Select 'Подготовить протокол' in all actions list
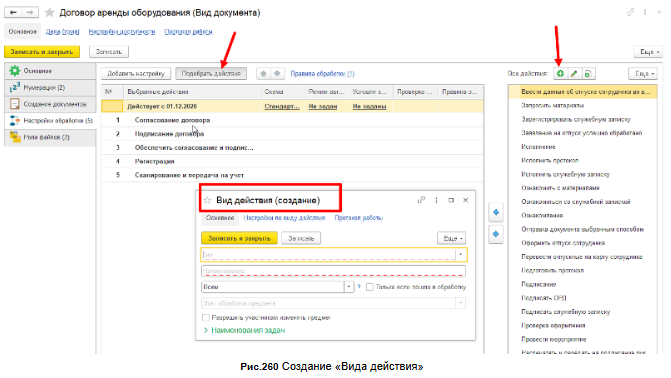This screenshot has width=671, height=378. pos(583,271)
